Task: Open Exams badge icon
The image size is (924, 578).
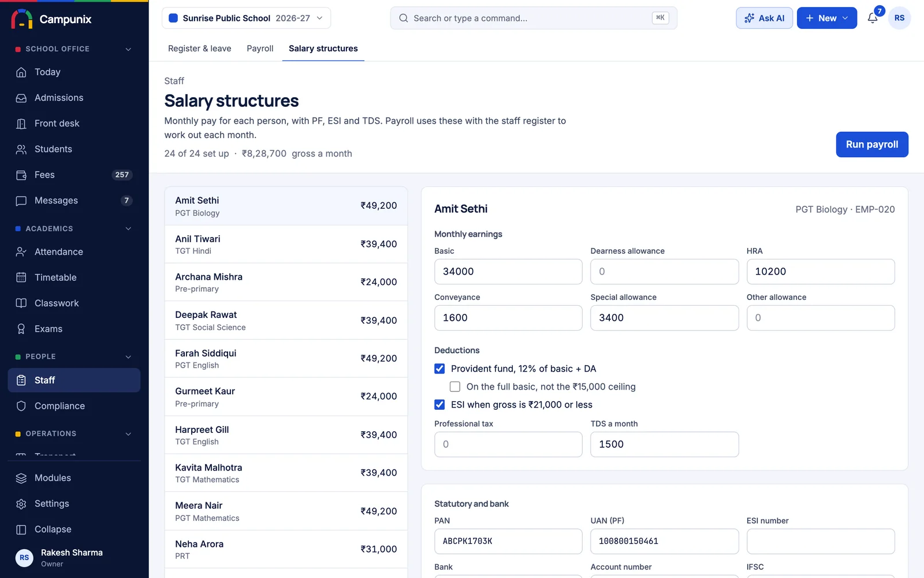Action: click(x=21, y=329)
